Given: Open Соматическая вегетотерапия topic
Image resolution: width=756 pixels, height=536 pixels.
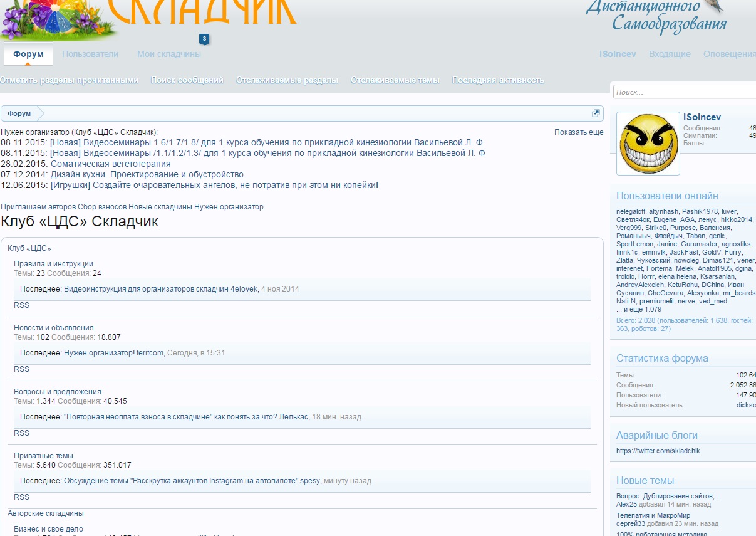Looking at the screenshot, I should click(111, 164).
